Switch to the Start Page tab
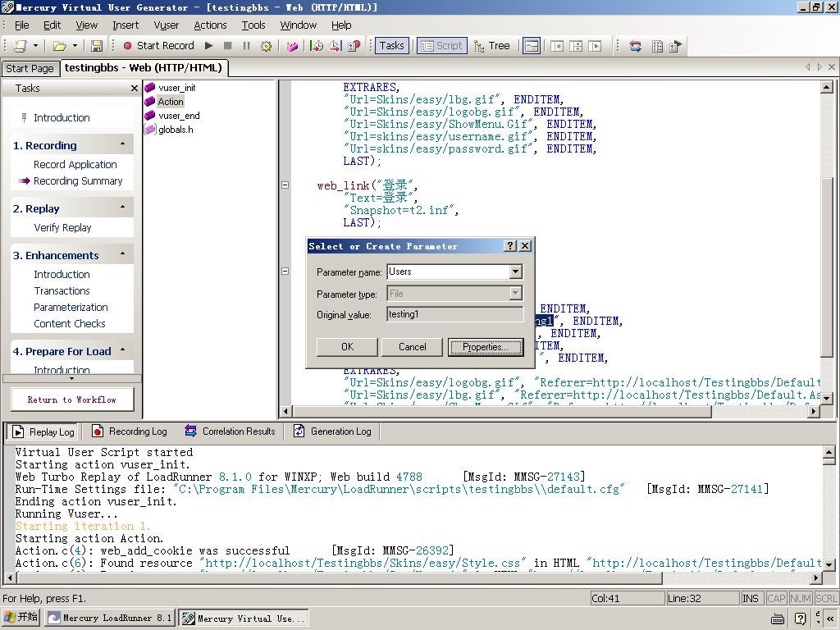840x630 pixels. point(30,69)
